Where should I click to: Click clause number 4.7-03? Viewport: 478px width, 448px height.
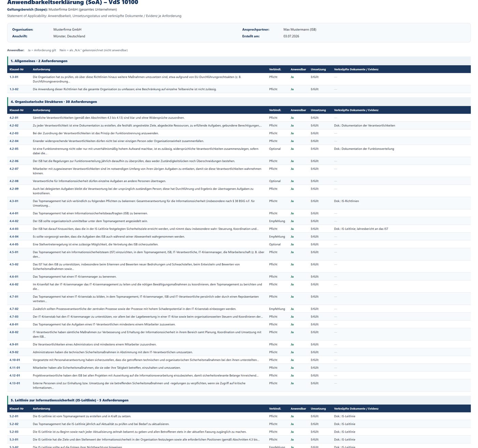pos(14,317)
